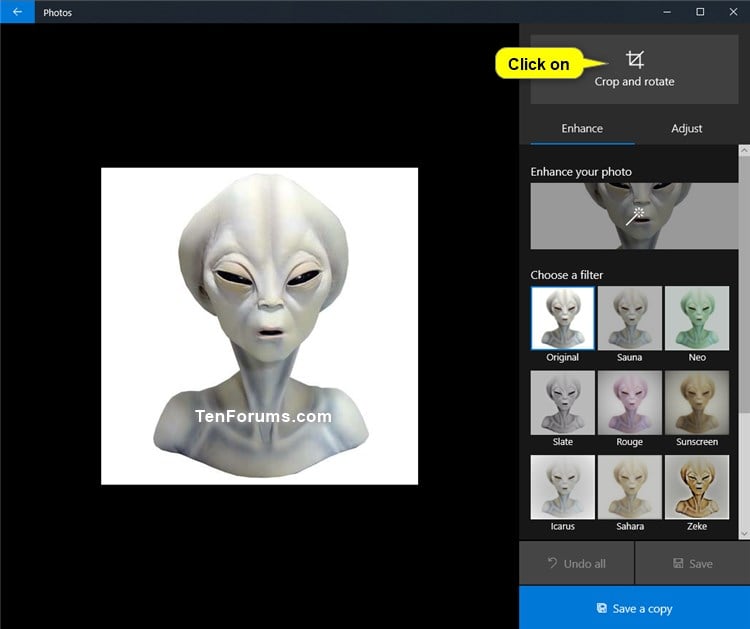Image resolution: width=750 pixels, height=629 pixels.
Task: Select the Original filter thumbnail
Action: pos(562,318)
